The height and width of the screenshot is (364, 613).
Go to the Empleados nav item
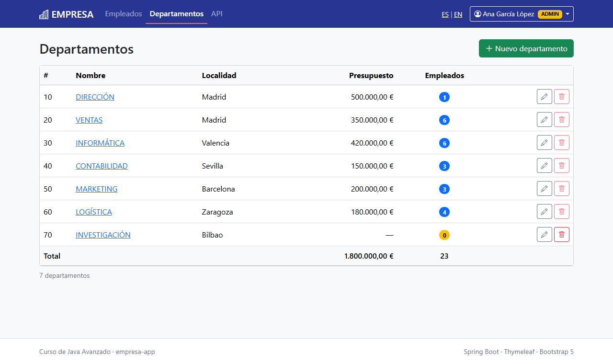[124, 14]
